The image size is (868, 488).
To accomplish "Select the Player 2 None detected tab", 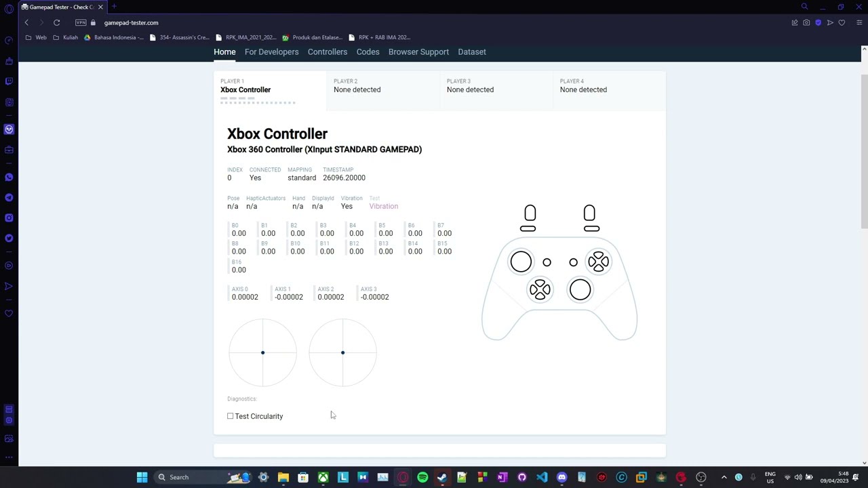I will (383, 90).
